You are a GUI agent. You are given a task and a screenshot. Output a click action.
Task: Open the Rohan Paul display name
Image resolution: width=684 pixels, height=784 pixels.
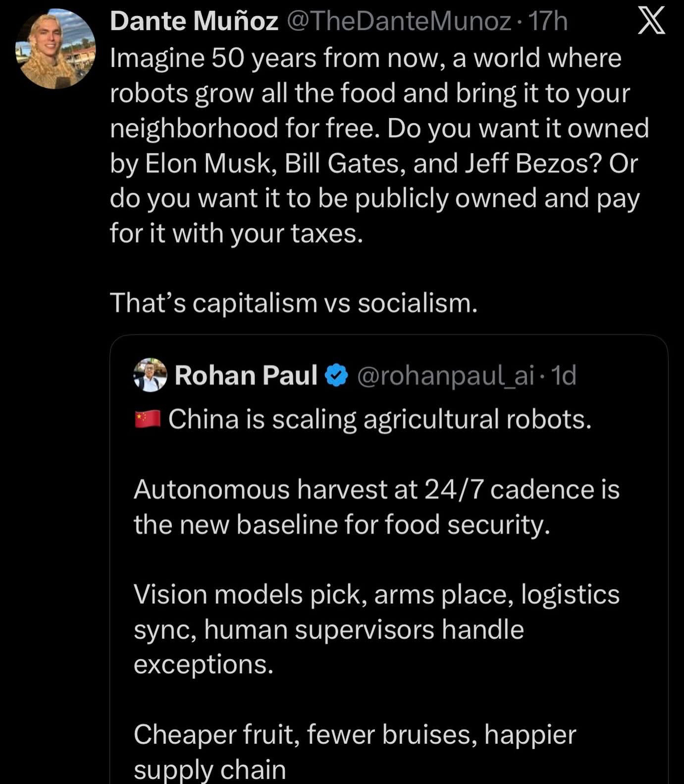point(246,375)
